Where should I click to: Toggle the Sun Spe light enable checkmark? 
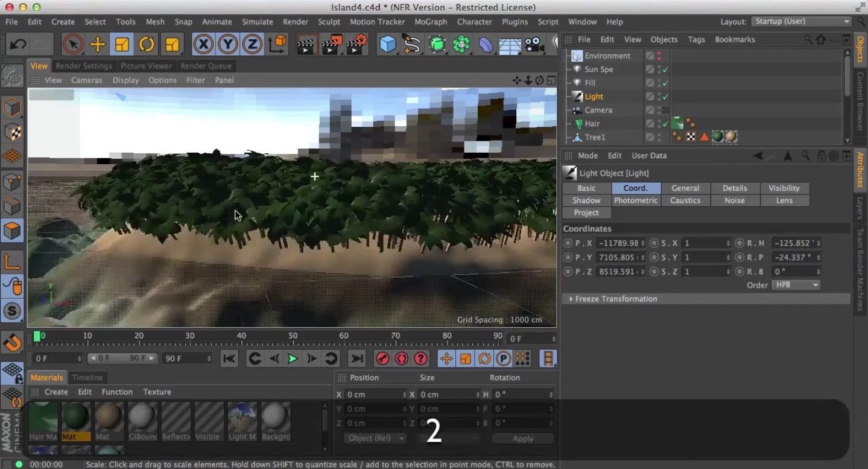pyautogui.click(x=665, y=69)
